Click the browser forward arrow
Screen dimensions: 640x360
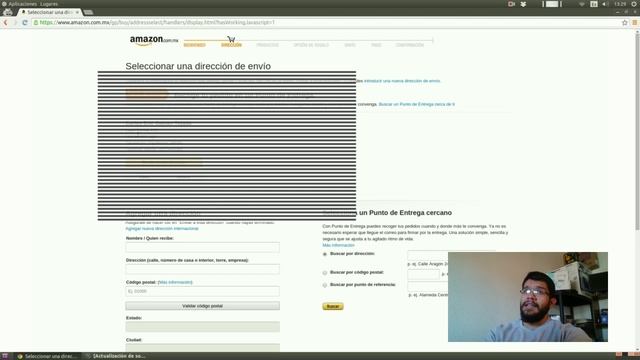[x=15, y=22]
